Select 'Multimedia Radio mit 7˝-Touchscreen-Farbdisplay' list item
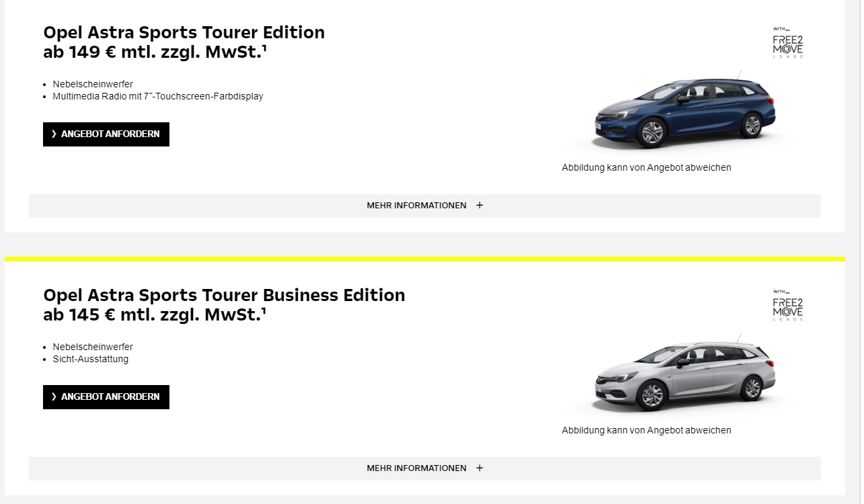Screen dimensions: 864x504 click(x=158, y=96)
